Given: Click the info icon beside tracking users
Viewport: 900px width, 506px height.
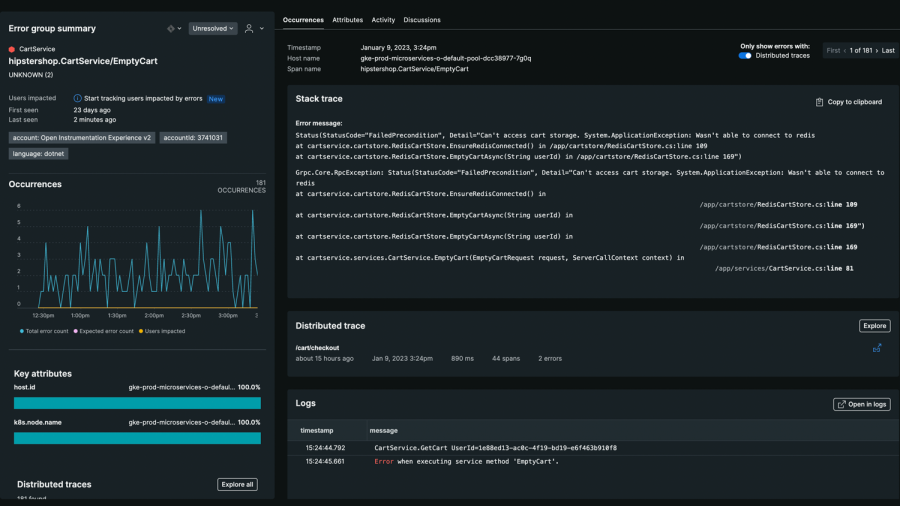Looking at the screenshot, I should point(78,98).
